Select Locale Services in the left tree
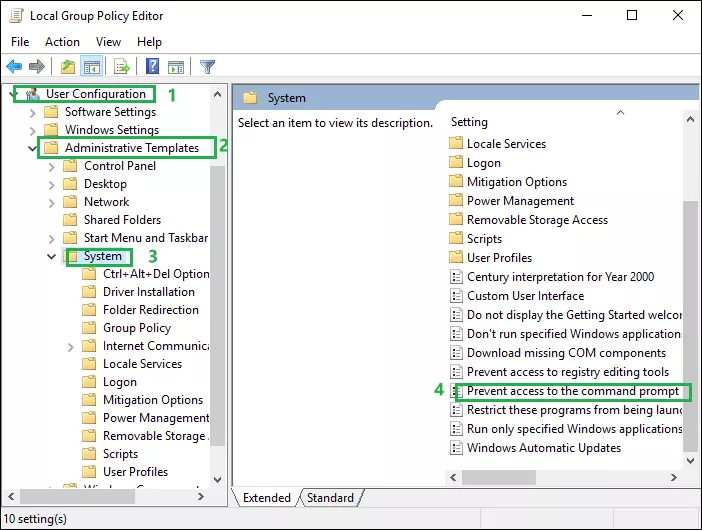The height and width of the screenshot is (530, 702). pos(142,364)
